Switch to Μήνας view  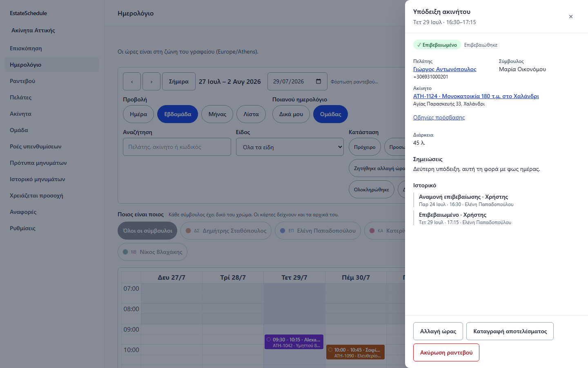217,114
